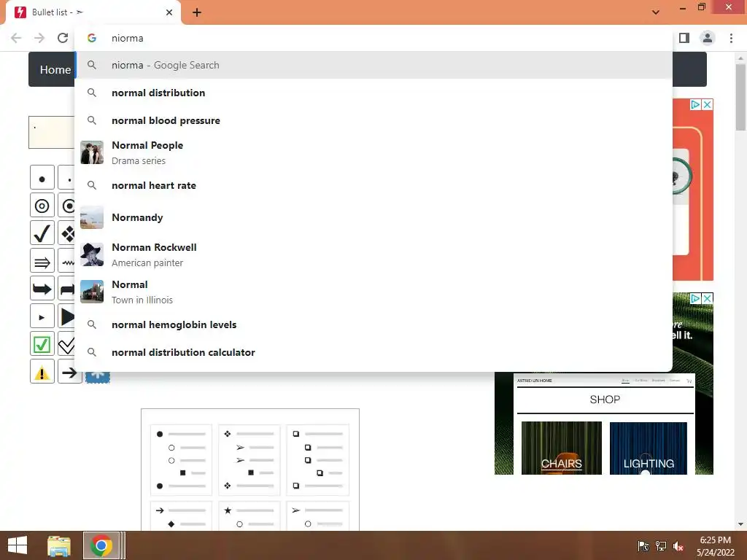Click the page vertical scrollbar thumb
Screen dimensions: 747x560
point(740,97)
